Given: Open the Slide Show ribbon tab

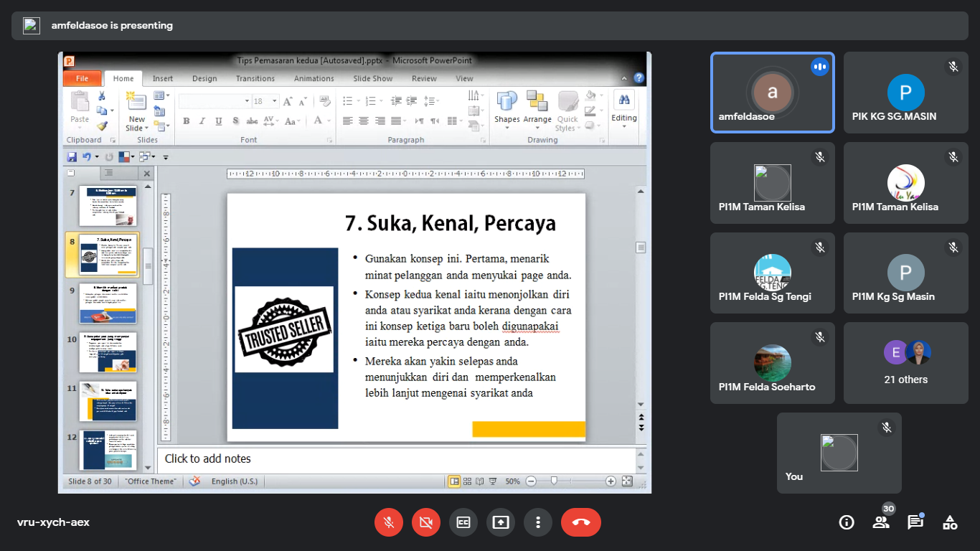Looking at the screenshot, I should coord(372,78).
